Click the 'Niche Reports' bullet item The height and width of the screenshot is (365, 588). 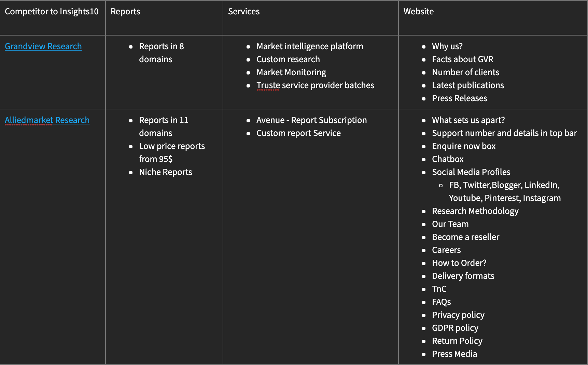click(166, 172)
